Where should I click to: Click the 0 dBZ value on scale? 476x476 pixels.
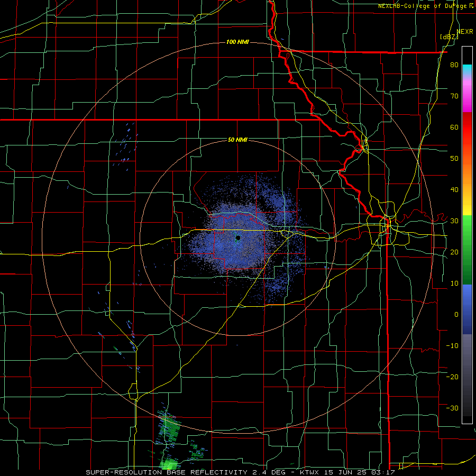pos(456,315)
